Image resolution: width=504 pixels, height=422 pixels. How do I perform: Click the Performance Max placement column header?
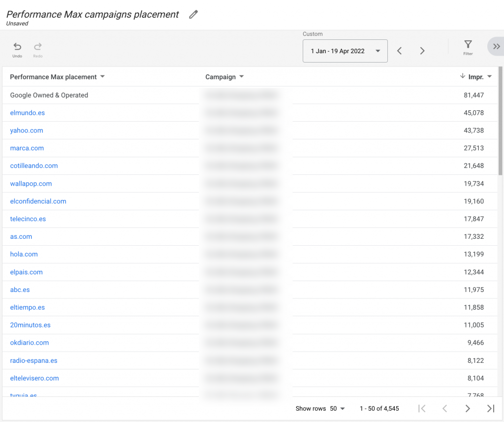(53, 77)
